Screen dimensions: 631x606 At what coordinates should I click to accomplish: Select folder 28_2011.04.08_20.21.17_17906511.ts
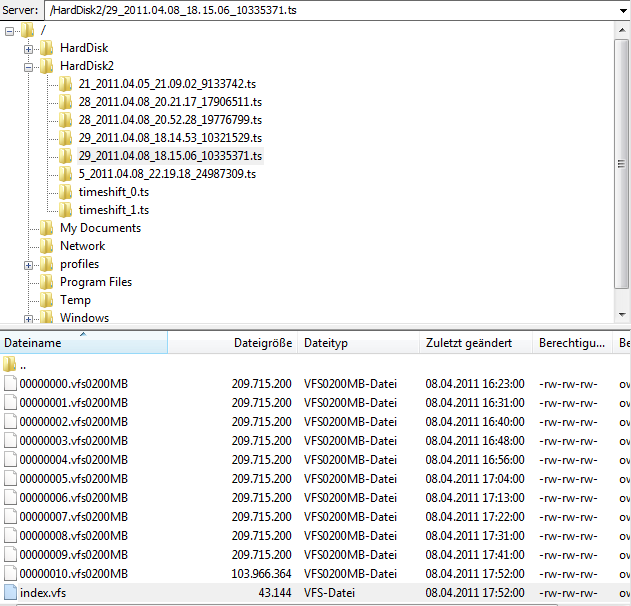[x=170, y=102]
